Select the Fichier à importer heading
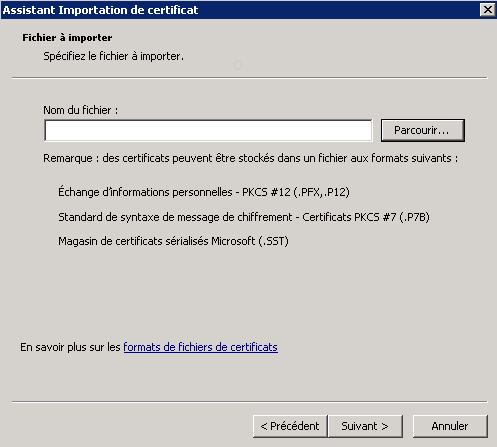 click(67, 38)
